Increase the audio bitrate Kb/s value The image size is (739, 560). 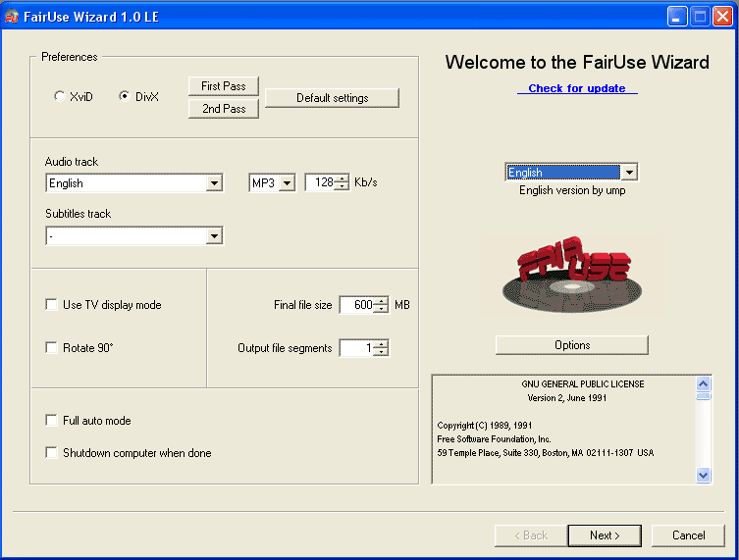click(343, 178)
